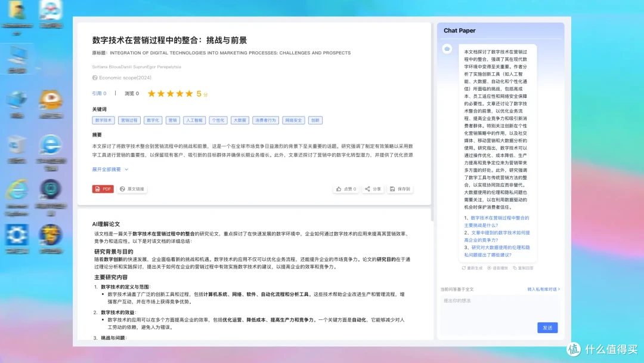The image size is (644, 363).
Task: Select the 个性化 keyword tag
Action: (x=218, y=121)
